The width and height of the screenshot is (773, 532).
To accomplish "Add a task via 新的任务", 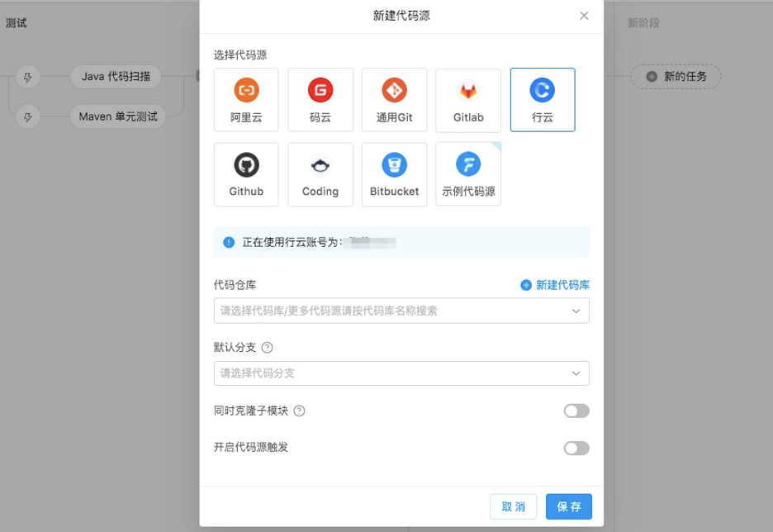I will click(x=676, y=77).
